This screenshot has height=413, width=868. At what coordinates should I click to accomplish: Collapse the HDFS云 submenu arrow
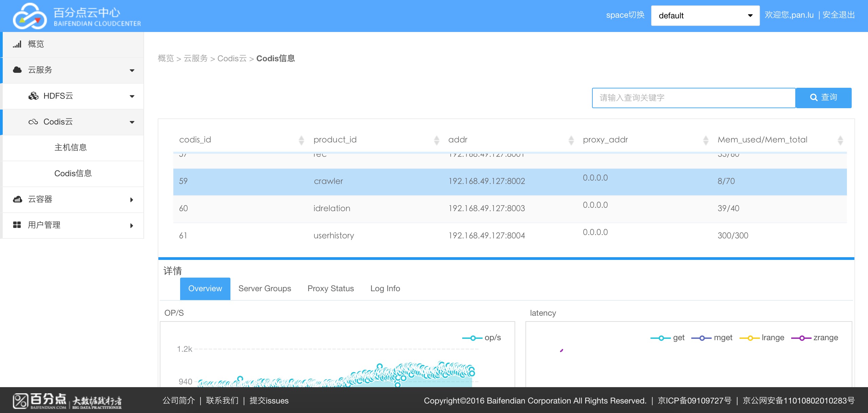[x=132, y=96]
